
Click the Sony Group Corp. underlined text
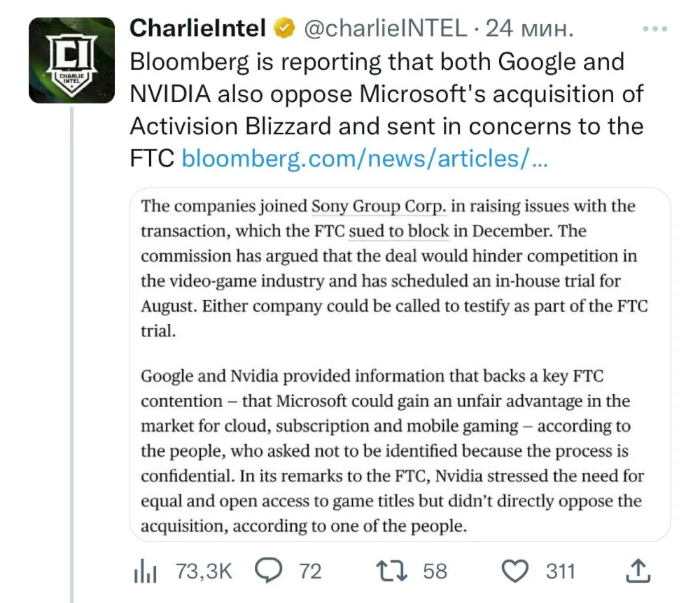coord(379,206)
